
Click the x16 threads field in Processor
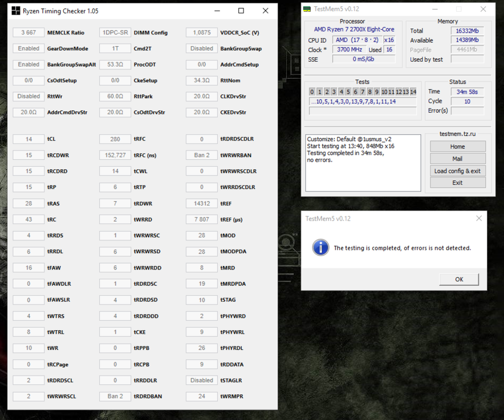click(390, 40)
